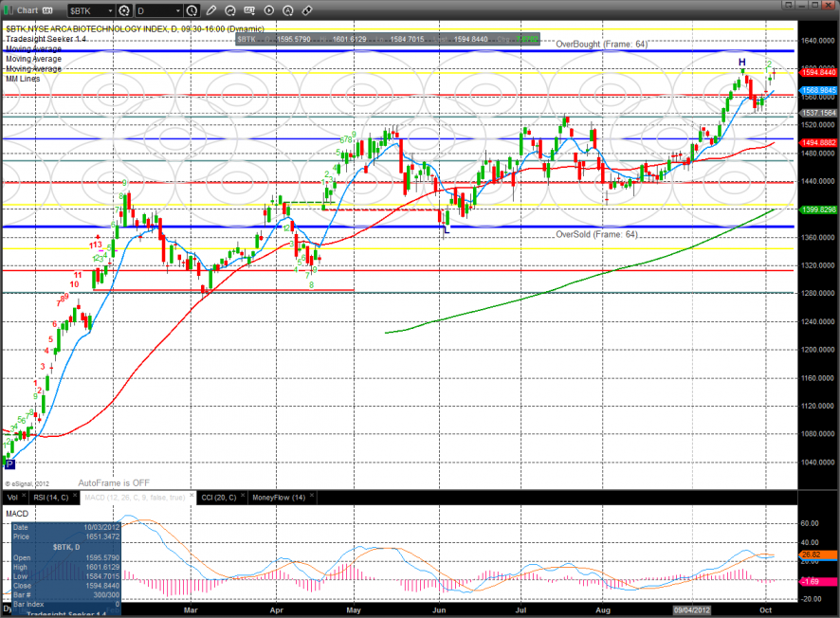
Task: Click the 1640.0000 price axis label
Action: [818, 41]
